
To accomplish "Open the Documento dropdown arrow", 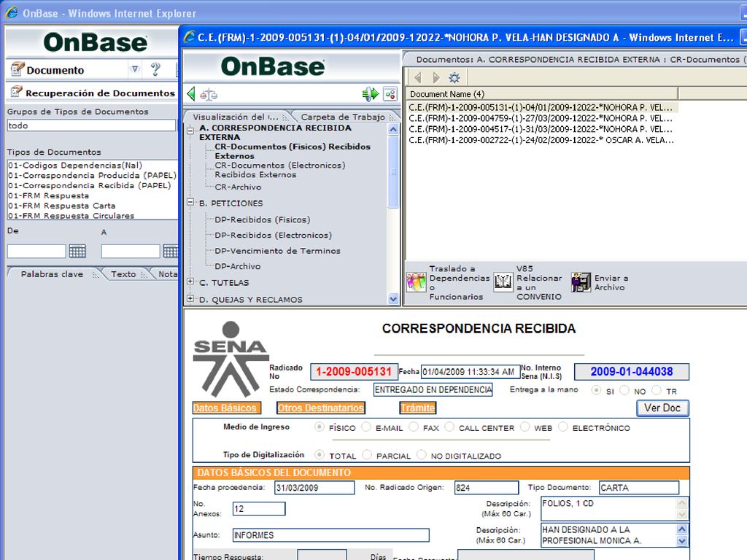I will pos(135,69).
